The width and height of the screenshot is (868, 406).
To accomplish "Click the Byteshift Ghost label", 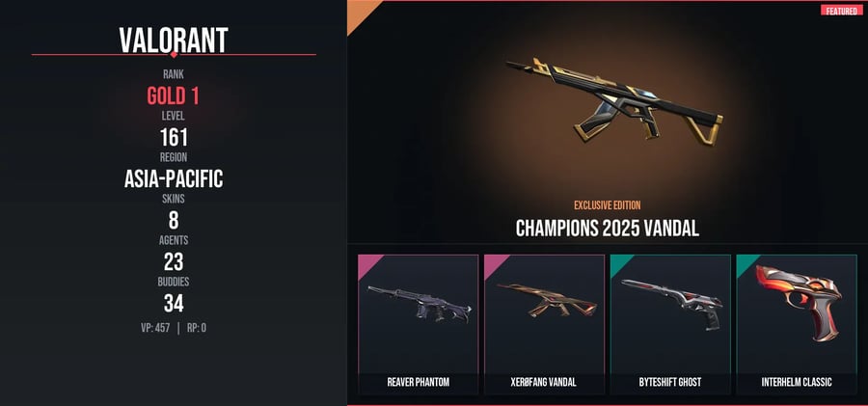I will (x=670, y=382).
